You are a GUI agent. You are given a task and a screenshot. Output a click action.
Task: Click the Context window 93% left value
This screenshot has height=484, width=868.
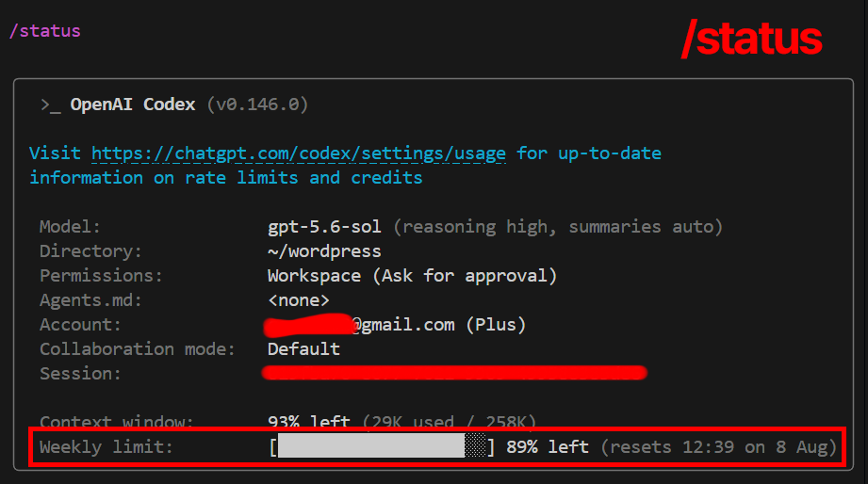[309, 422]
